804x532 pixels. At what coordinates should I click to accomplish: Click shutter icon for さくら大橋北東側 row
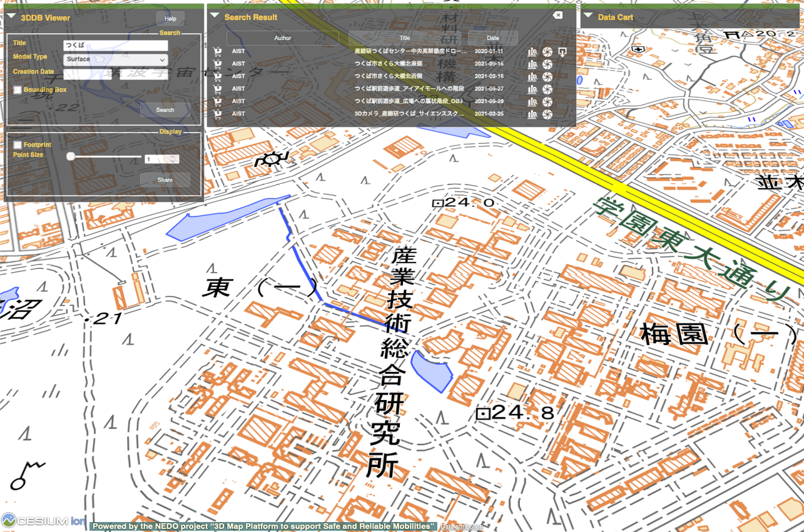tap(547, 64)
